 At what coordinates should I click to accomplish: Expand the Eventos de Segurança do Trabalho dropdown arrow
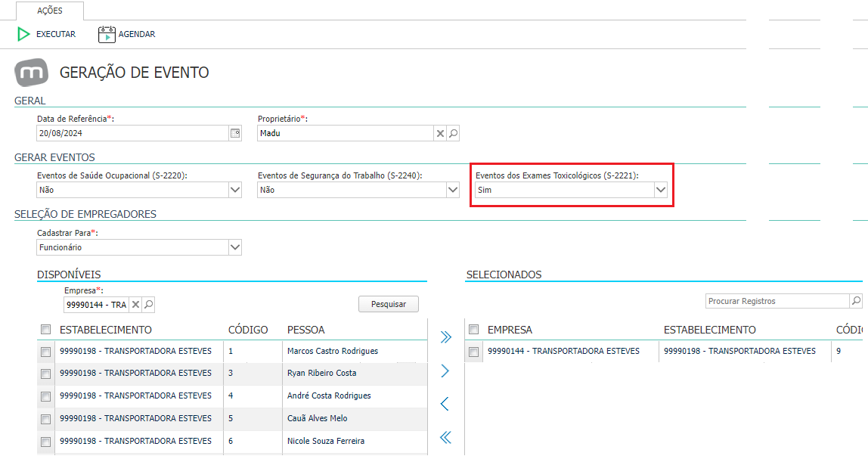453,190
